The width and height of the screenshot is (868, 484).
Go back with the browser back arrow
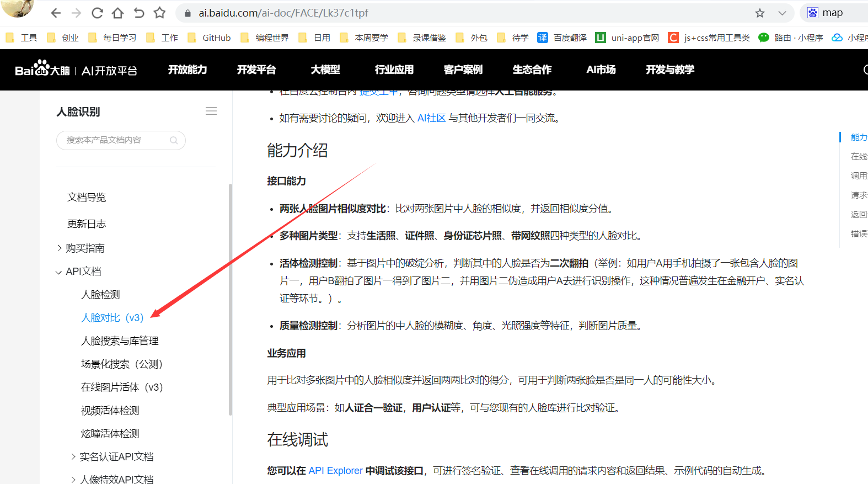(x=56, y=13)
